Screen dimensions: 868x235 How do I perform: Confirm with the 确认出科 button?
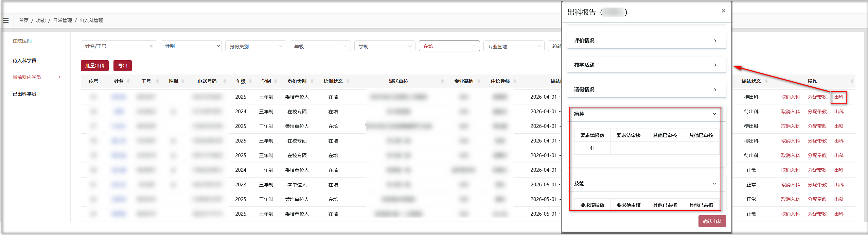[712, 221]
